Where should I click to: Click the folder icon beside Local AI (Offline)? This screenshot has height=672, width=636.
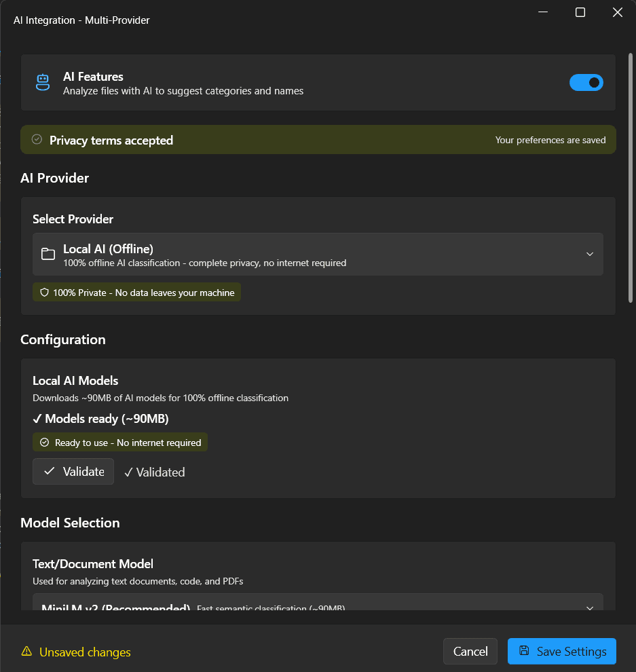48,253
